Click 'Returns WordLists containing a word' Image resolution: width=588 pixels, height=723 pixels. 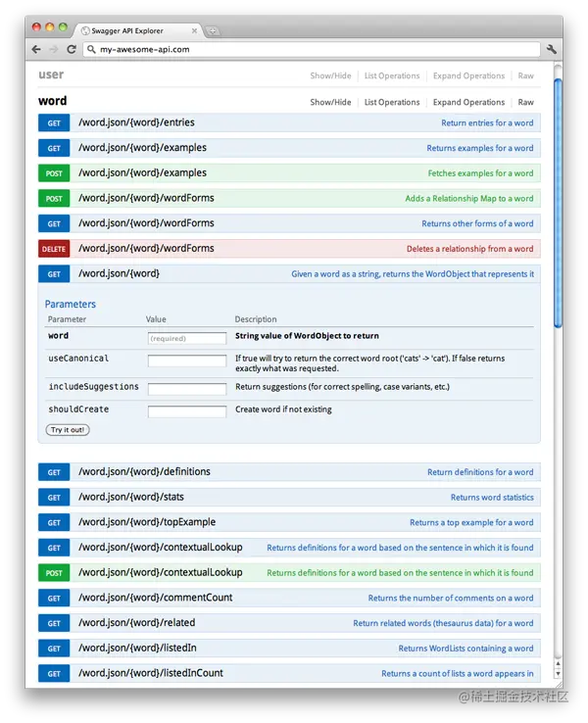465,649
